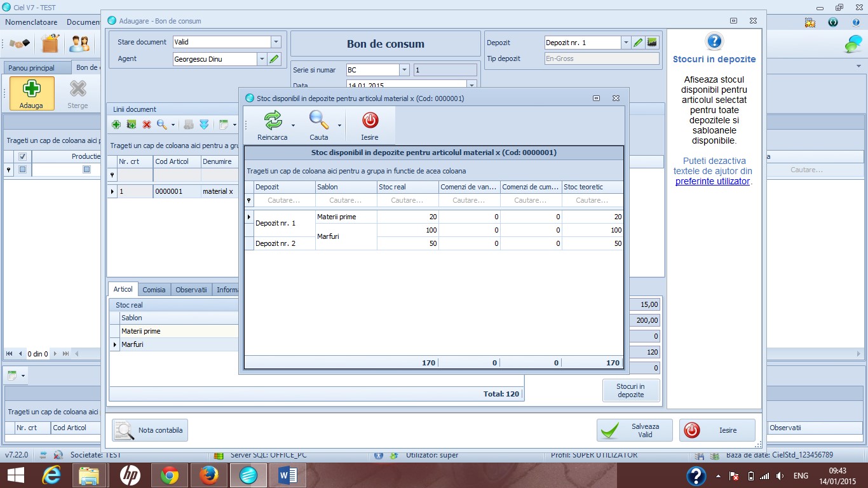Toggle the Productie filter checkbox
Viewport: 868px width, 488px height.
point(86,170)
